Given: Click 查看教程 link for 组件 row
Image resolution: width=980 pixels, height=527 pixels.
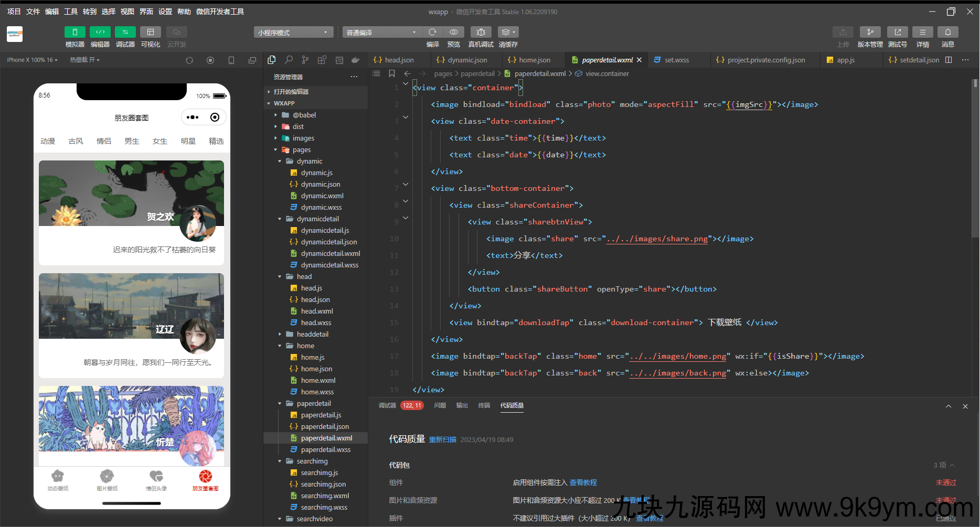Looking at the screenshot, I should [583, 482].
